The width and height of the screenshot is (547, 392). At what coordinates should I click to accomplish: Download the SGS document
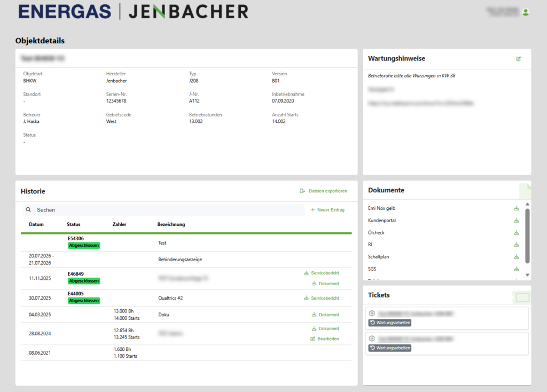click(517, 269)
